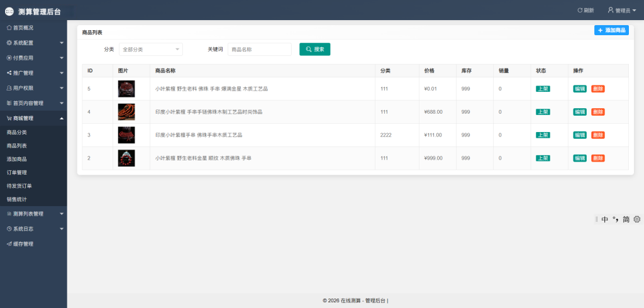Viewport: 644px width, 308px height.
Task: Open 订单管理 in the sidebar
Action: [x=17, y=172]
